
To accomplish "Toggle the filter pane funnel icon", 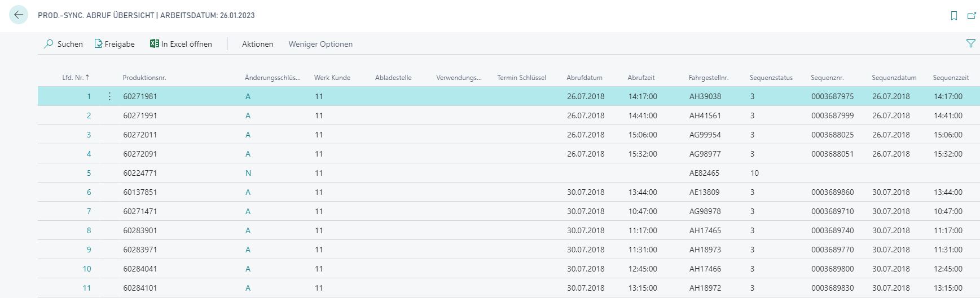I will click(970, 43).
